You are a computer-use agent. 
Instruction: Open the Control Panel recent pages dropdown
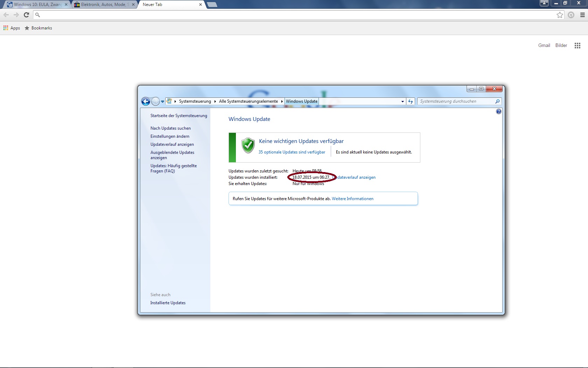point(162,102)
